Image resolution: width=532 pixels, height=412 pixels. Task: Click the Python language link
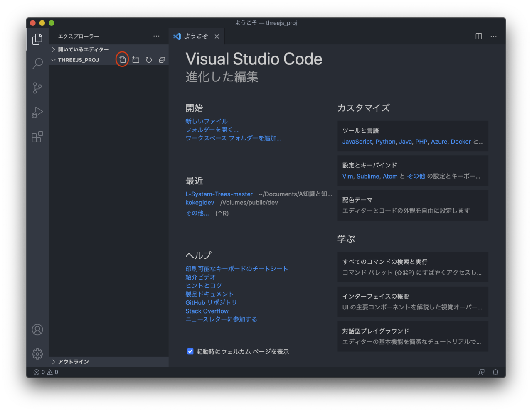point(385,142)
